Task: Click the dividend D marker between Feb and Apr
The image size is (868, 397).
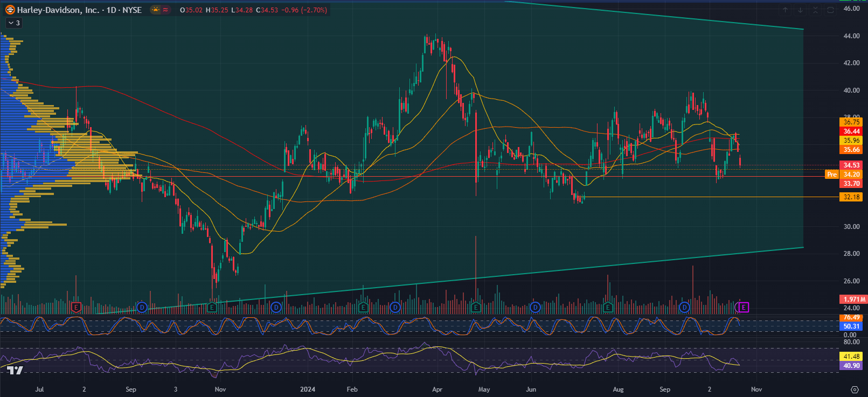Action: click(x=395, y=308)
